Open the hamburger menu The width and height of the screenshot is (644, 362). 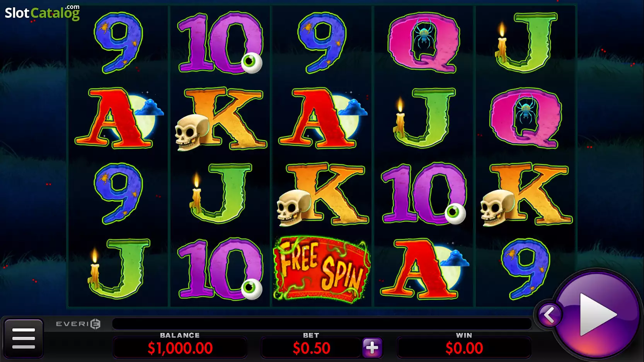pyautogui.click(x=24, y=338)
